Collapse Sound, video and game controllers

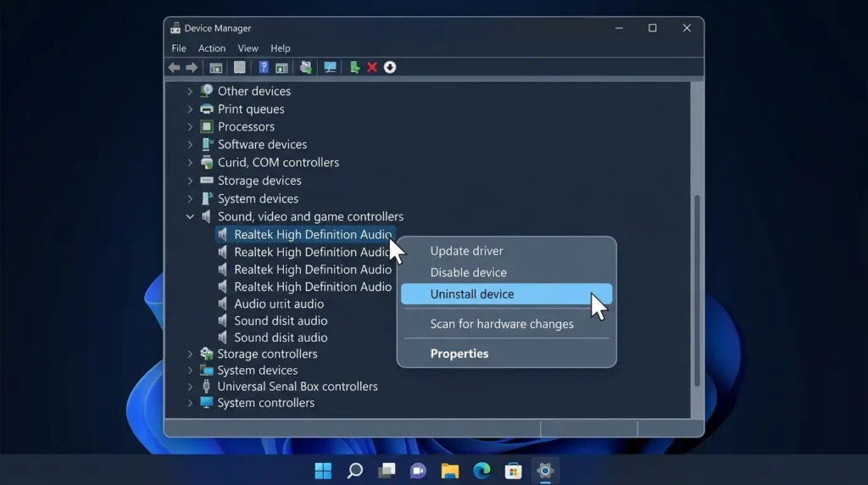[x=190, y=216]
